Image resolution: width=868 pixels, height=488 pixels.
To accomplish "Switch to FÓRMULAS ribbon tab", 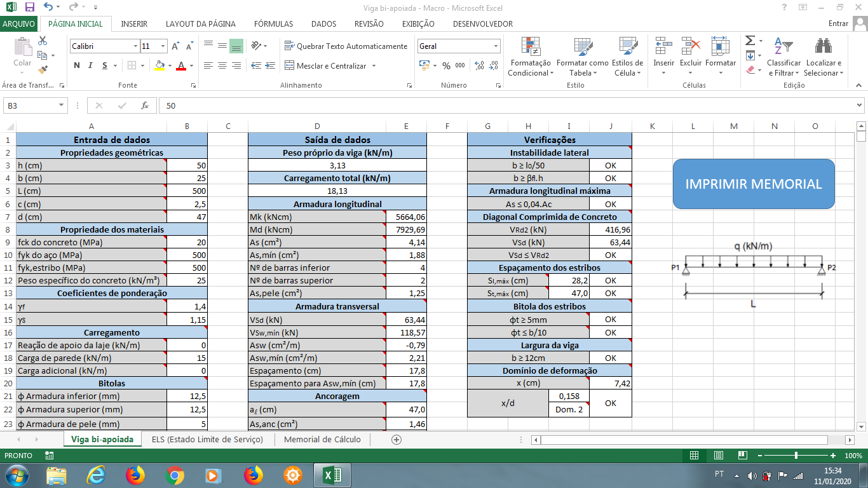I will click(x=273, y=24).
